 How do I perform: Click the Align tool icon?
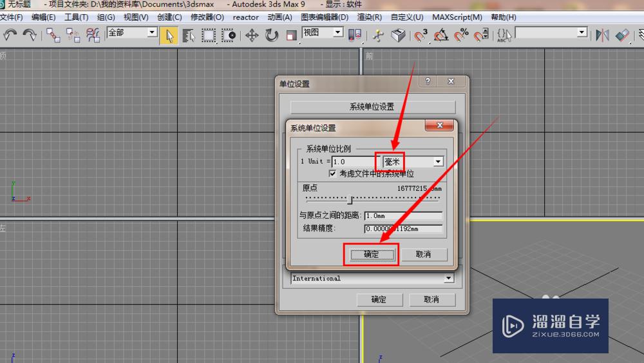pyautogui.click(x=622, y=35)
